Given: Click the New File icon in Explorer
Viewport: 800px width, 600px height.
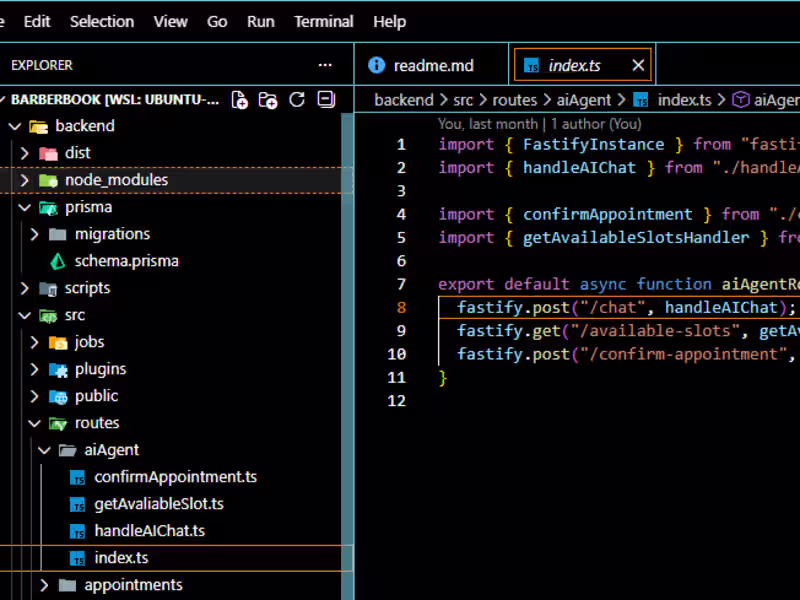Looking at the screenshot, I should click(x=239, y=99).
